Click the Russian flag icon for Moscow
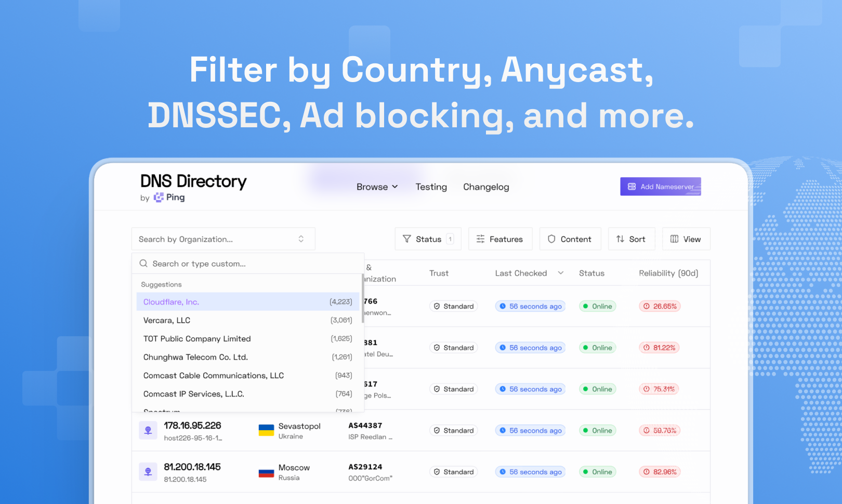 [266, 472]
